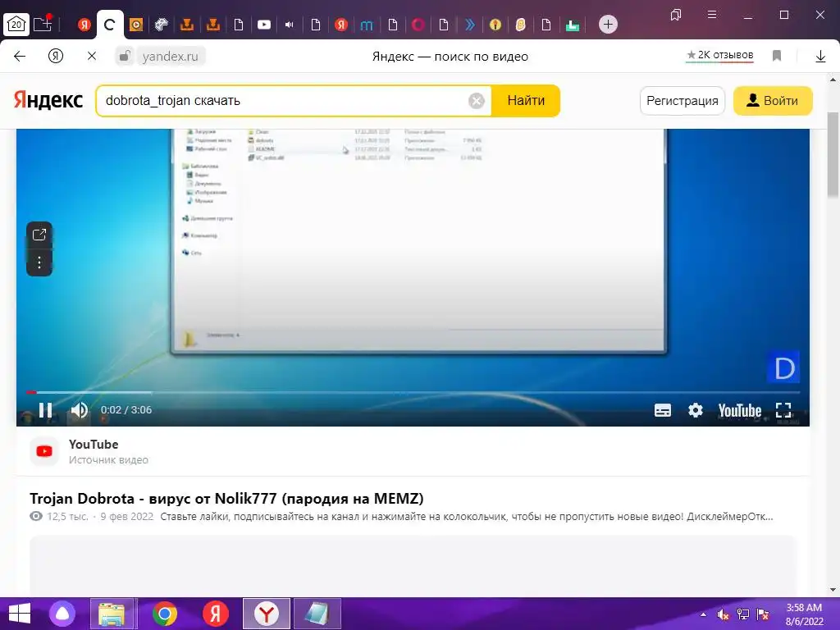Open the Action Center flag tray icon
This screenshot has width=840, height=630.
click(x=763, y=614)
